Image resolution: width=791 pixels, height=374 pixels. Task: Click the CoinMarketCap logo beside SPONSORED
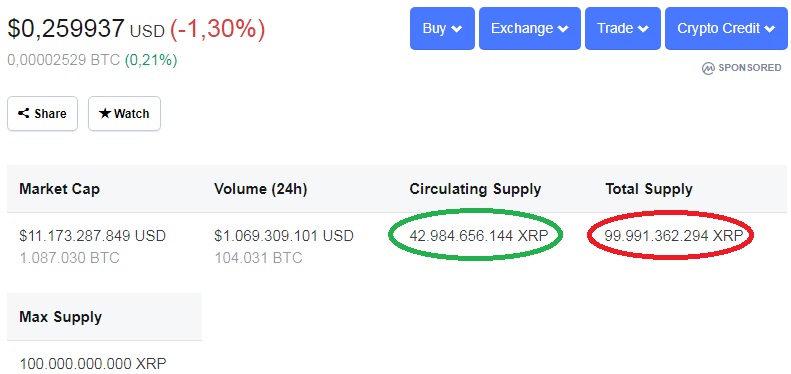[708, 68]
